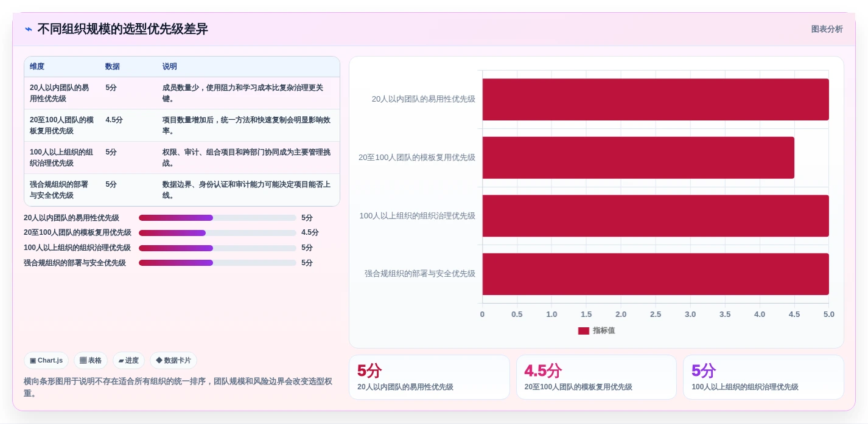
Task: Click y-axis label 强合规组织的部署与安全优先级
Action: point(420,274)
